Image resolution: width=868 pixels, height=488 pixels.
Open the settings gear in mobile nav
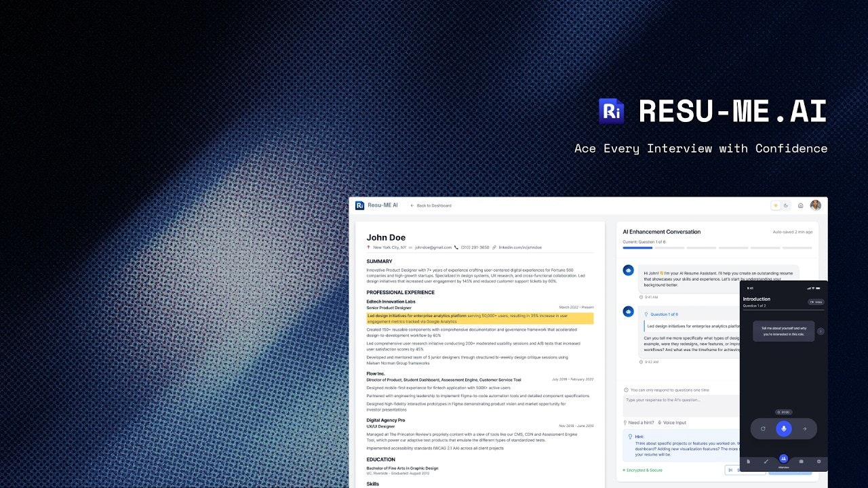click(818, 462)
